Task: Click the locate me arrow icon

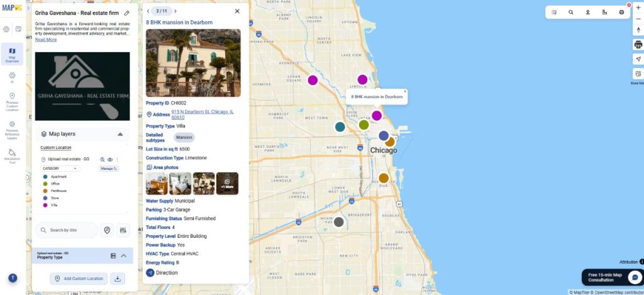Action: pos(638,59)
